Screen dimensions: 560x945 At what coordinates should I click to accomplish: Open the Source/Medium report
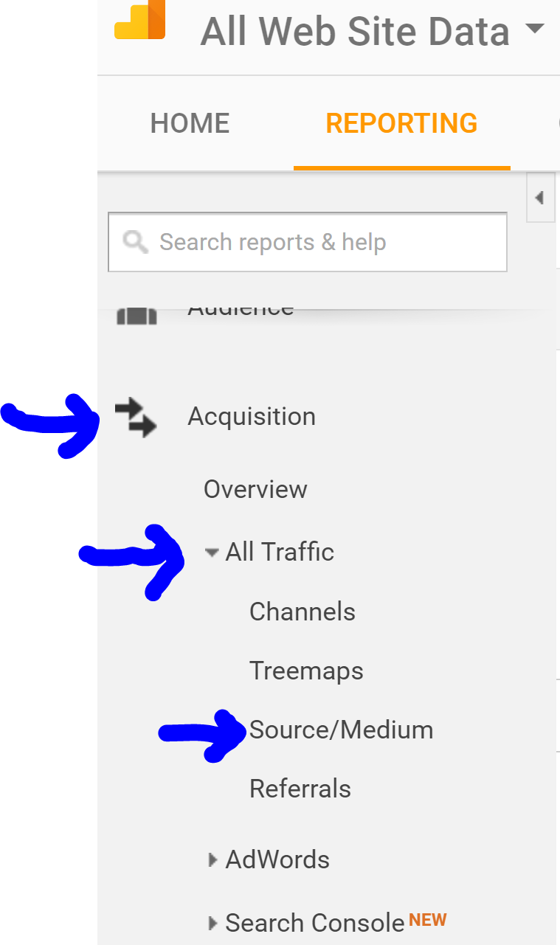click(342, 730)
